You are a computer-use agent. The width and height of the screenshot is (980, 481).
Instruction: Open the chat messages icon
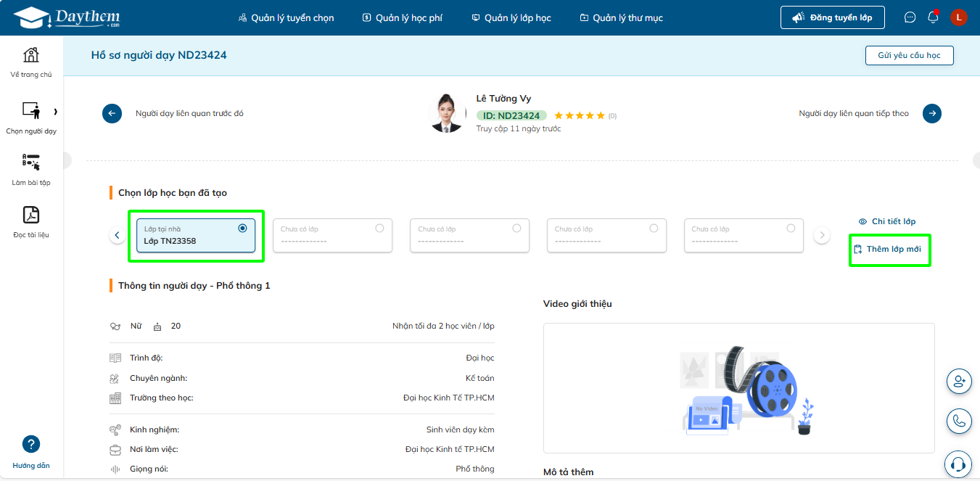pyautogui.click(x=910, y=17)
